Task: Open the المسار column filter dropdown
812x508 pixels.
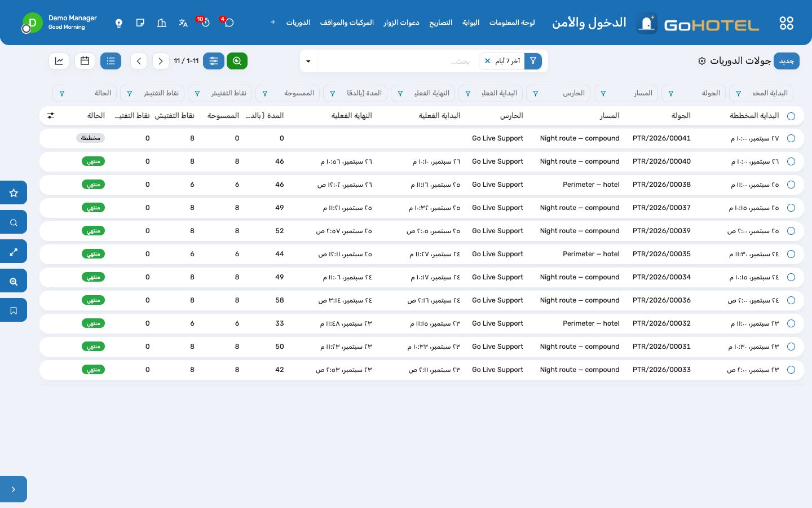Action: coord(603,94)
